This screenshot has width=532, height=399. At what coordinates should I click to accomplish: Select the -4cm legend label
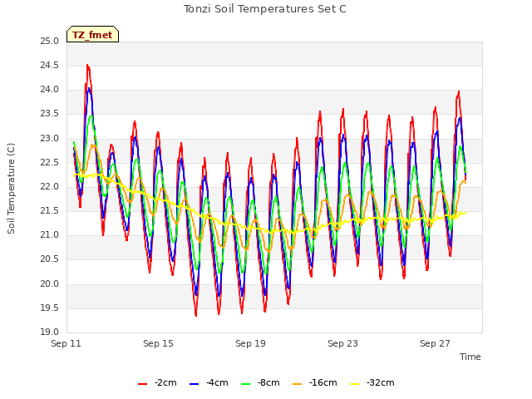(x=217, y=382)
